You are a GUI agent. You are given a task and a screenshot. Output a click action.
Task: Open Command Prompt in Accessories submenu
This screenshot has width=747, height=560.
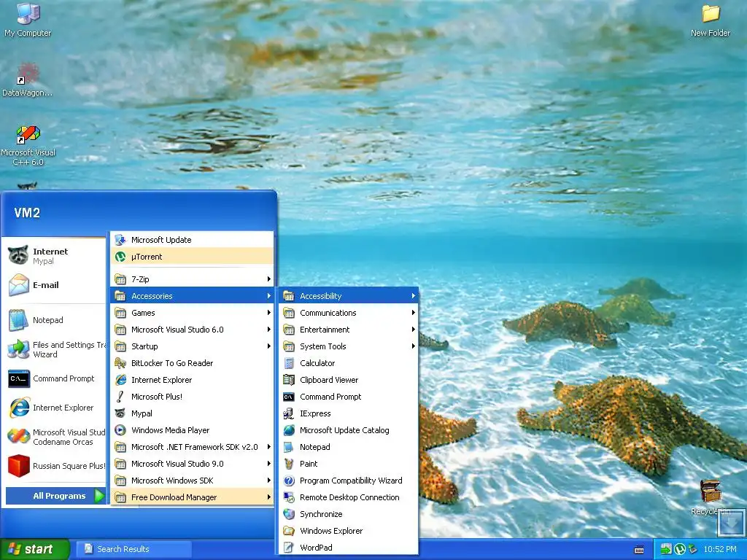point(349,397)
